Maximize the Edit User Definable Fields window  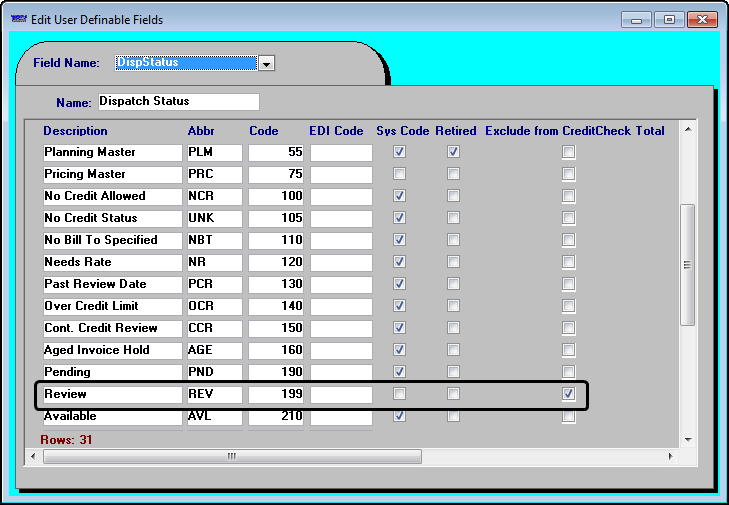(669, 19)
